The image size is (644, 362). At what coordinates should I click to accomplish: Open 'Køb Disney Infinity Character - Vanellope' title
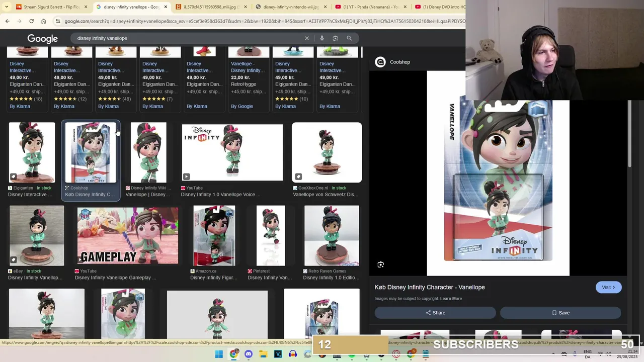tap(430, 287)
